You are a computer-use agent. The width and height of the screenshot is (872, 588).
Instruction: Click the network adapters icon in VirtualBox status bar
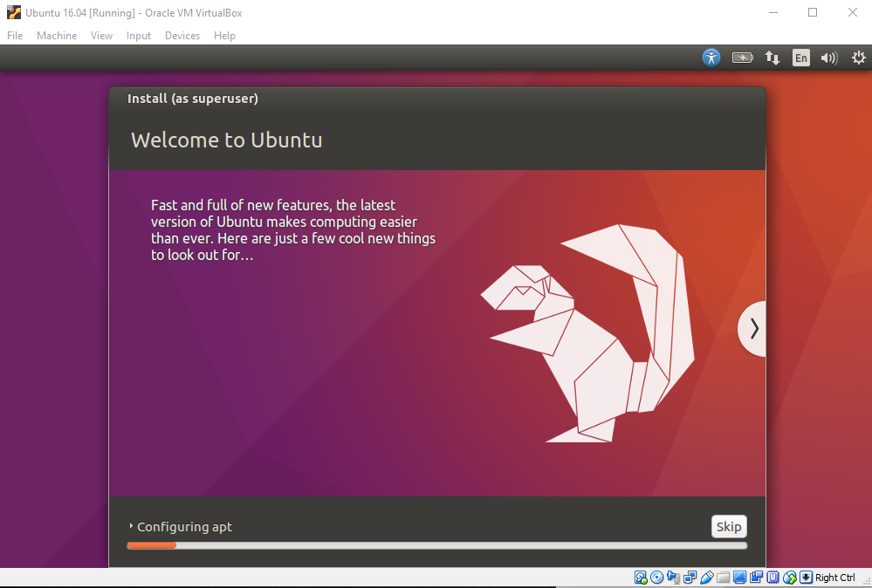[x=690, y=578]
